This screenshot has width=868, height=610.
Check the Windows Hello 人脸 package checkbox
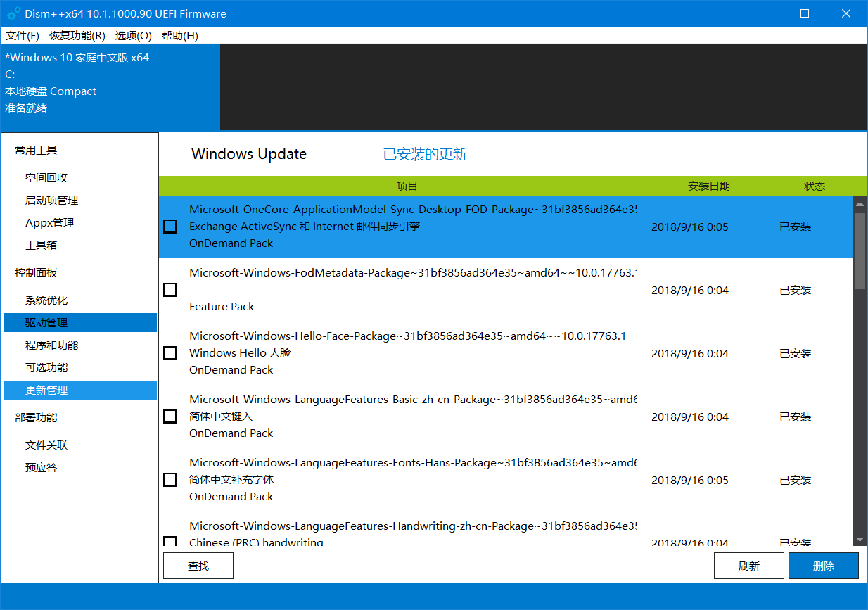click(170, 353)
